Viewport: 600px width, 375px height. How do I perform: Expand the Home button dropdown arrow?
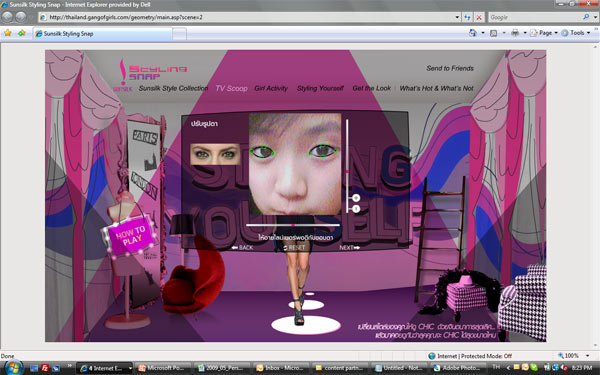pyautogui.click(x=483, y=33)
